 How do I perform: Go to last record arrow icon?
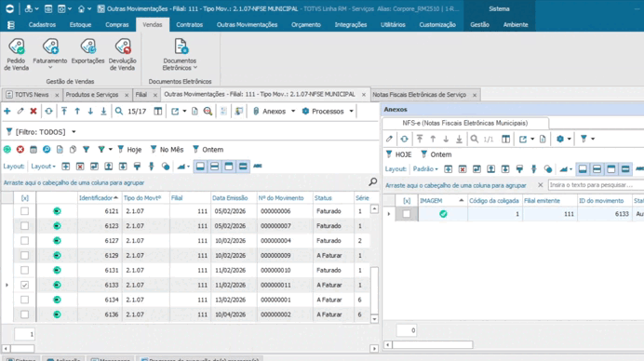[x=103, y=112]
